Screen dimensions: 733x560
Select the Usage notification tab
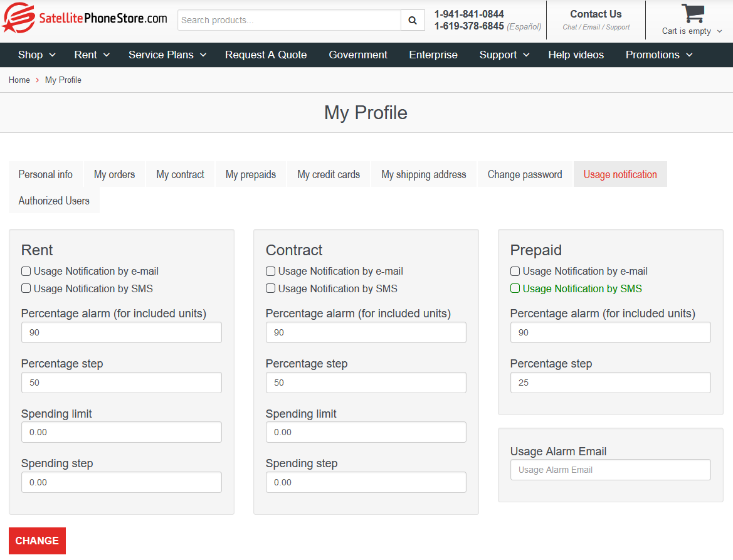point(620,174)
